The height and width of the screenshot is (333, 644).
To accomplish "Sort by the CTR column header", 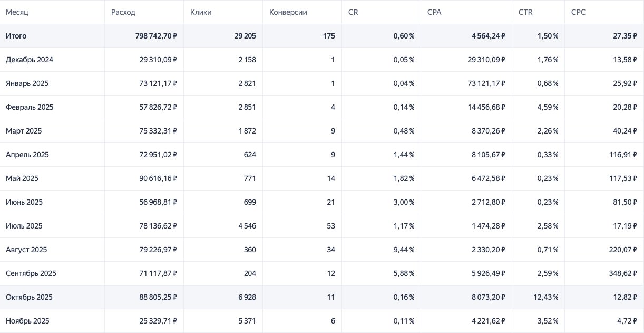I will tap(525, 12).
